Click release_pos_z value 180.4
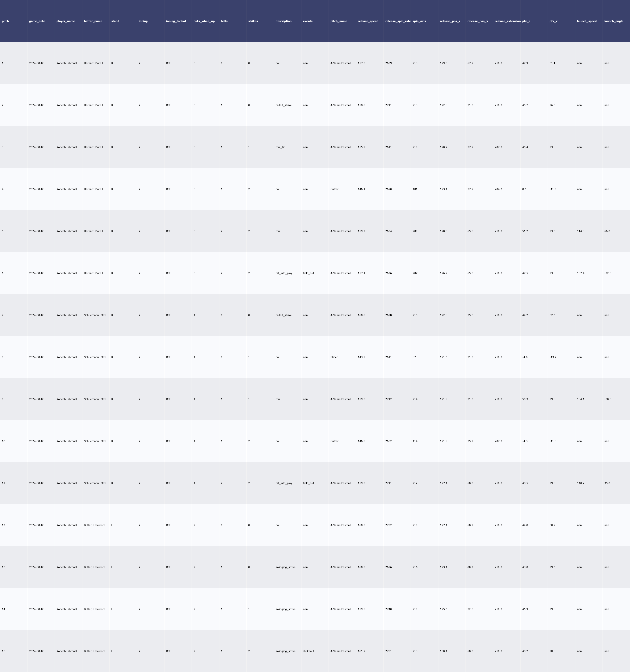Viewport: 630px width, 672px height. (444, 651)
